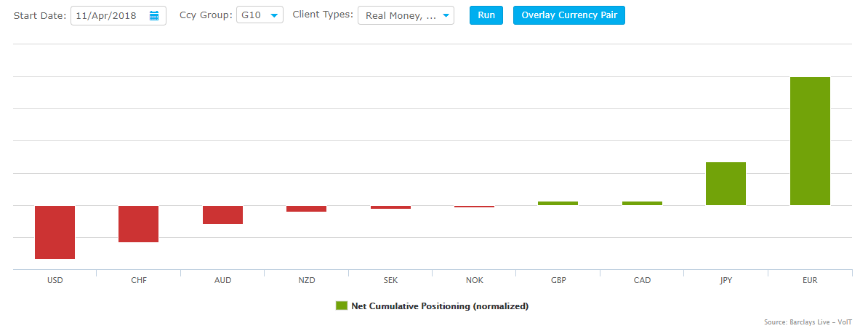The height and width of the screenshot is (331, 868).
Task: Click the JPY axis label
Action: [726, 281]
